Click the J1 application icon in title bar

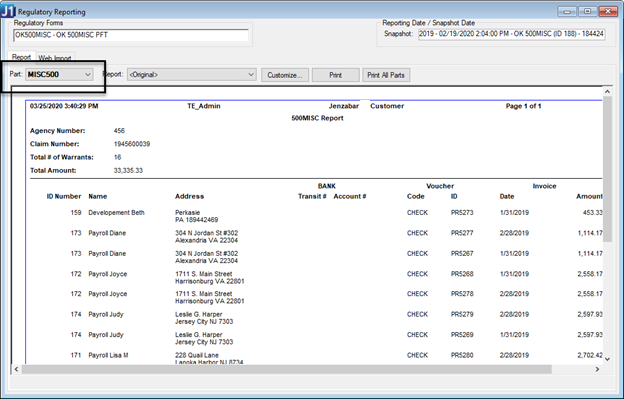tap(8, 11)
